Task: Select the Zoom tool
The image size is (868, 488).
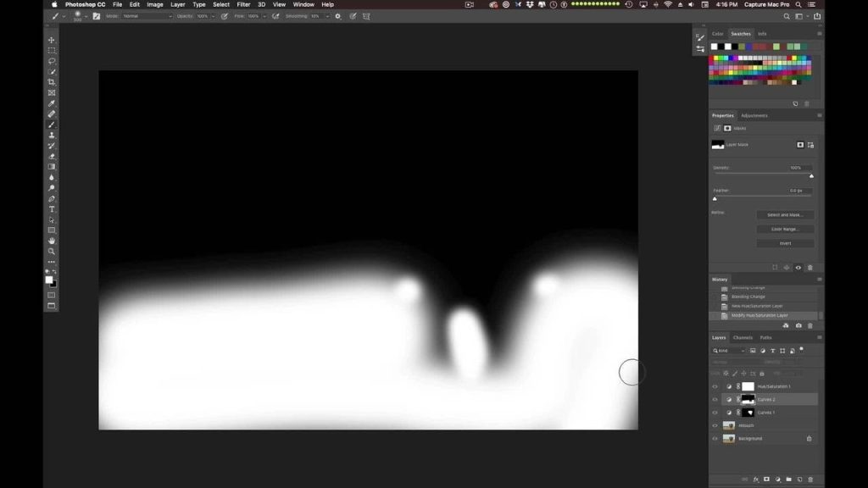Action: click(52, 251)
